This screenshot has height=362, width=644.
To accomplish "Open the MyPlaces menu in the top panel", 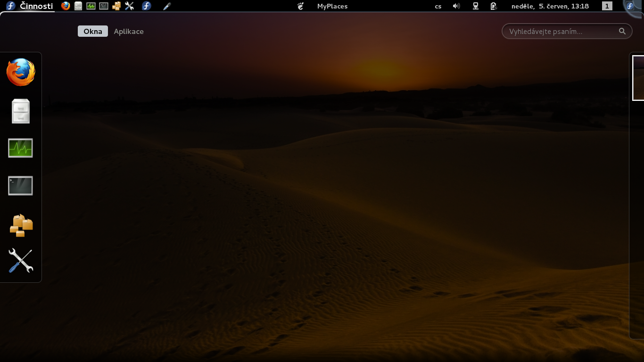I will (x=332, y=6).
